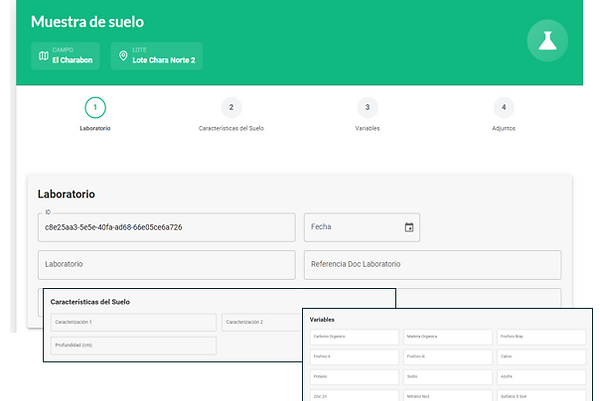Click the Variables panel heading

pyautogui.click(x=322, y=319)
